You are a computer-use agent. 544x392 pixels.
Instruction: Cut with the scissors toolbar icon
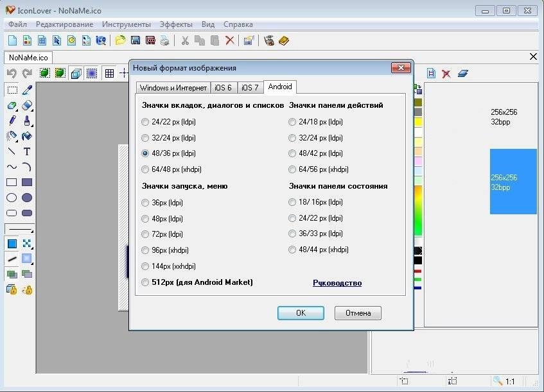point(185,40)
